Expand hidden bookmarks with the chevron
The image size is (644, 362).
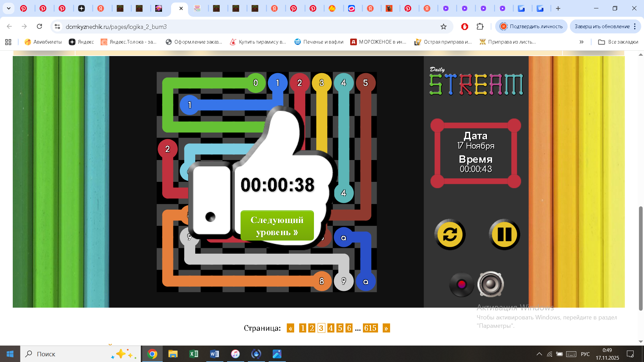click(581, 42)
